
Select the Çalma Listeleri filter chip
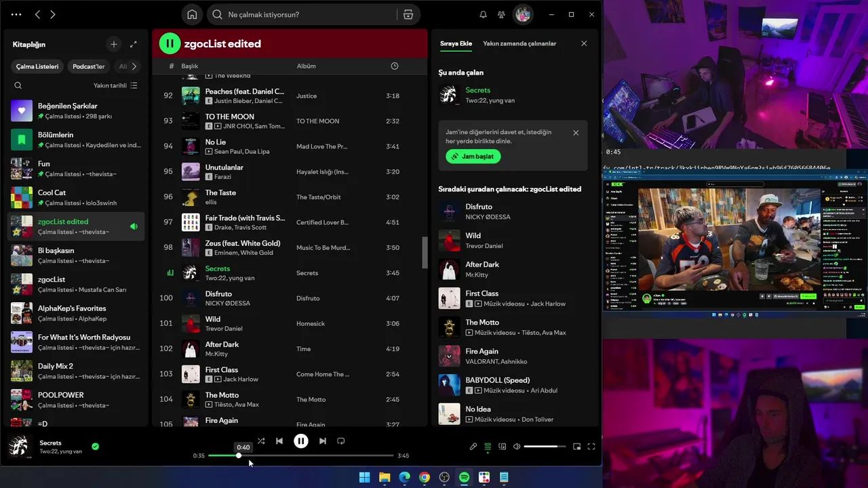[37, 66]
